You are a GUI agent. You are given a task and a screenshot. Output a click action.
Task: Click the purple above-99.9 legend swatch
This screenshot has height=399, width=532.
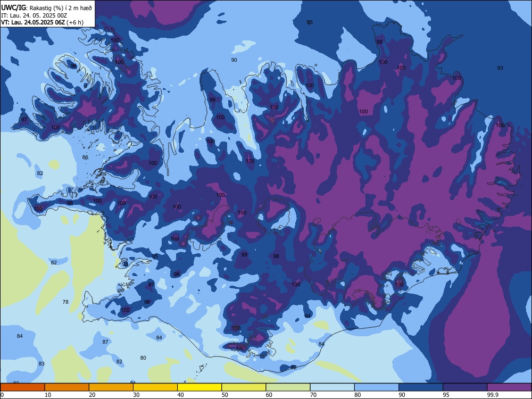pos(509,387)
